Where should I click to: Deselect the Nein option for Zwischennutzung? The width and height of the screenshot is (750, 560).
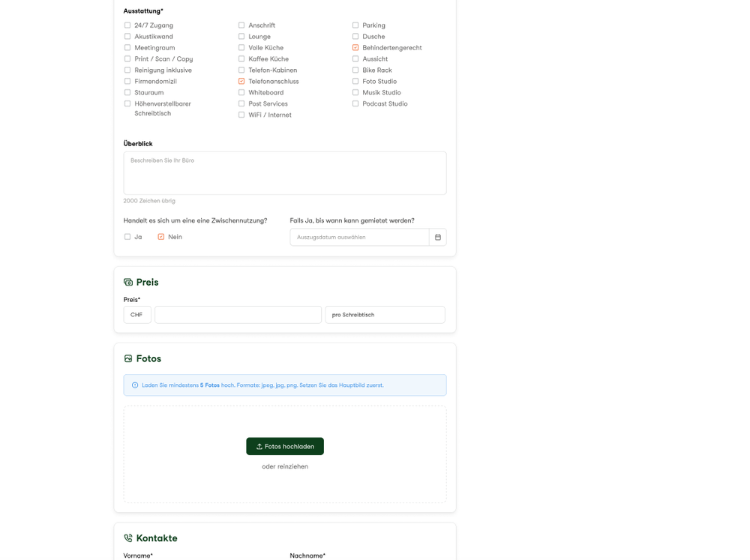point(161,237)
